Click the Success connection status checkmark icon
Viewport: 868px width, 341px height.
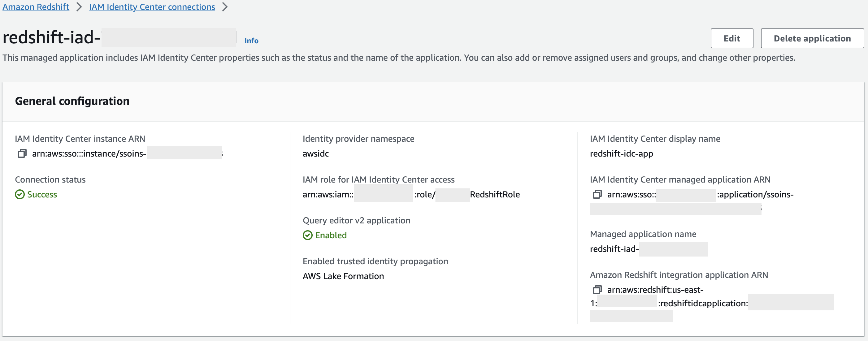pyautogui.click(x=20, y=194)
